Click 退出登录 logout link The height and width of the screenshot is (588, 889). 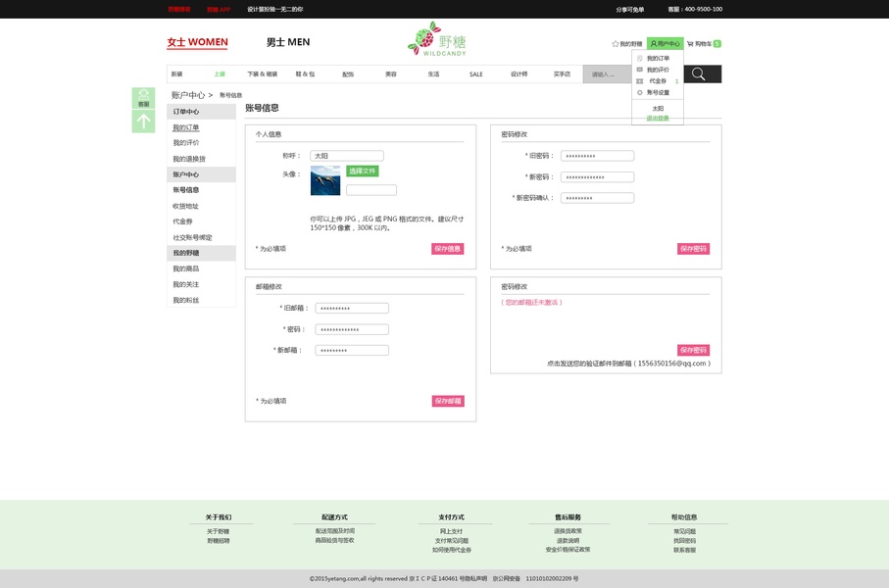coord(658,119)
